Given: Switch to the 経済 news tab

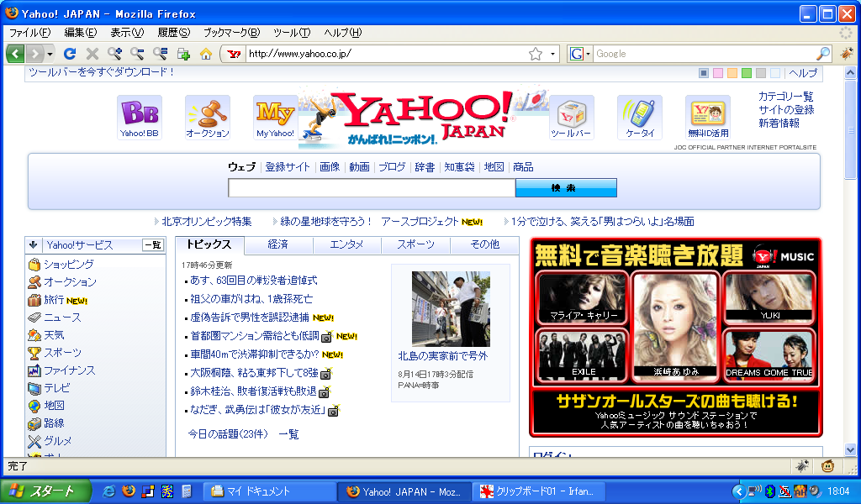Looking at the screenshot, I should point(278,244).
